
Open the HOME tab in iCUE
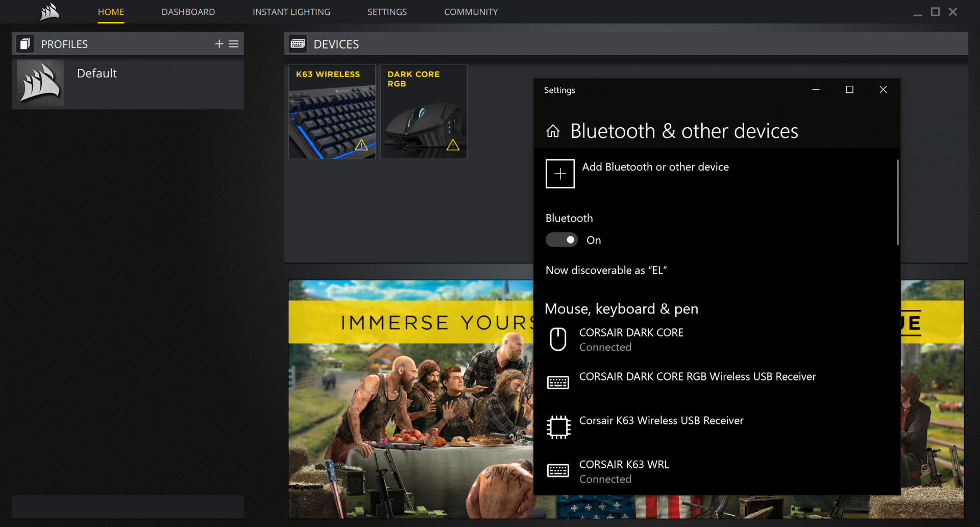(111, 12)
